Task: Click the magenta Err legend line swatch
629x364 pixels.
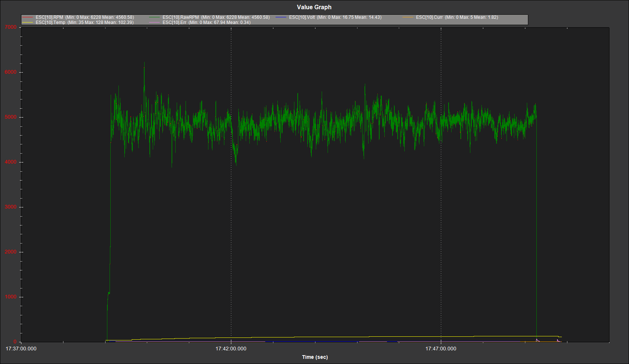Action: [155, 22]
